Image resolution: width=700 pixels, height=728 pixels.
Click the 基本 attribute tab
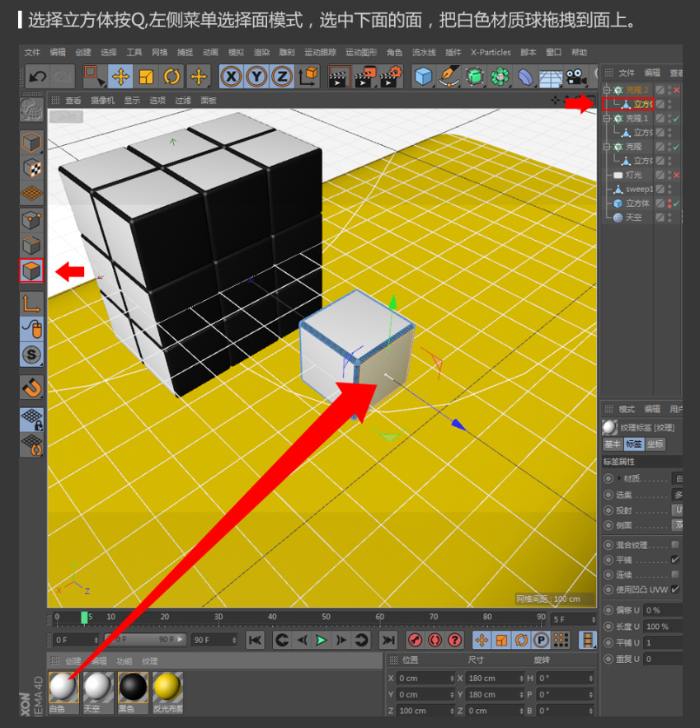pos(613,444)
